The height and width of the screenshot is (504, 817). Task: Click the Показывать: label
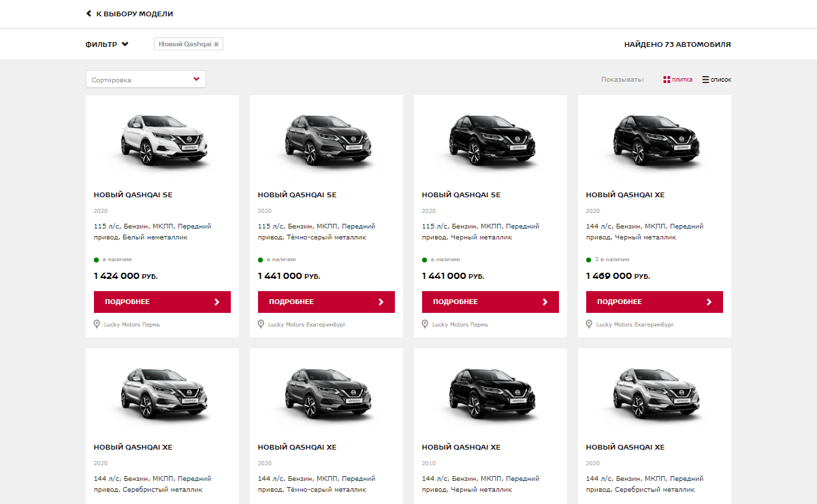622,80
